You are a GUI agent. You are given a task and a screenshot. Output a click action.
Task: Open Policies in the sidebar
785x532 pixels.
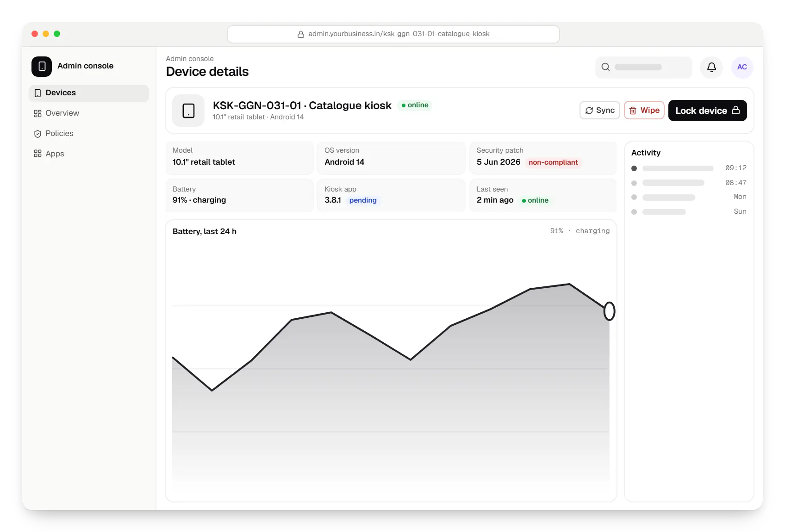coord(89,134)
